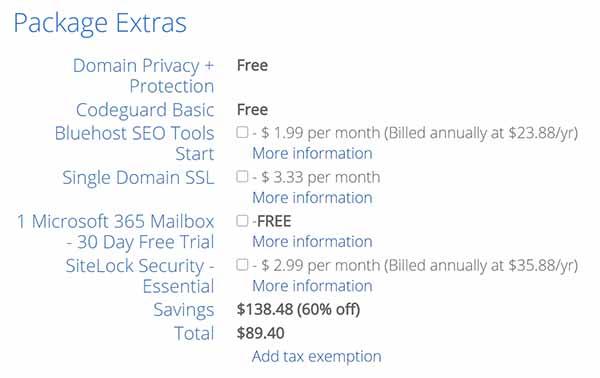Open More information for SiteLock Security
This screenshot has height=378, width=600.
pos(312,286)
